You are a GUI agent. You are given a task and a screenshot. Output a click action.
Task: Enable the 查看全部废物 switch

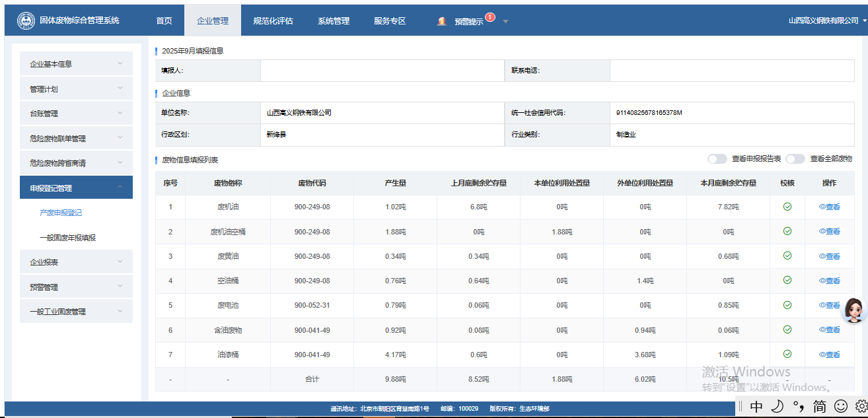pyautogui.click(x=795, y=159)
